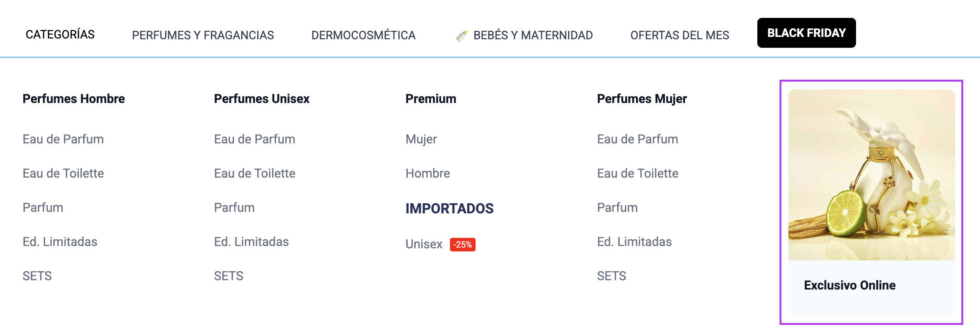The height and width of the screenshot is (335, 980).
Task: Select Parfum under Perfumes Unisex
Action: 234,208
